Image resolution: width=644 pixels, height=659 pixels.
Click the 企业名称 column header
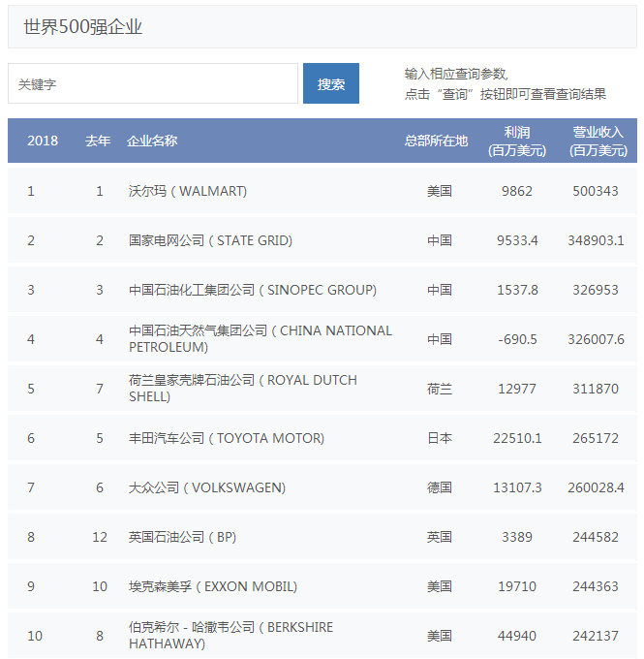pyautogui.click(x=152, y=141)
